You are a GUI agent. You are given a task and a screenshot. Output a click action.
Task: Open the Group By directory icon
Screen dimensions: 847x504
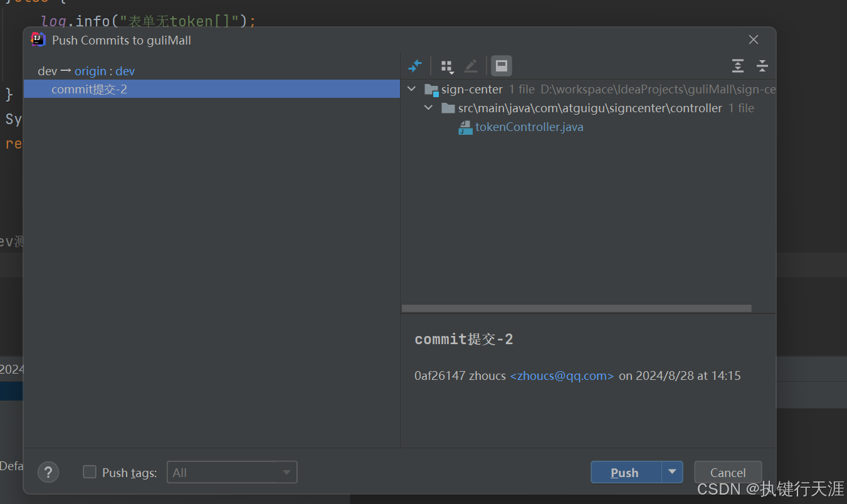447,66
